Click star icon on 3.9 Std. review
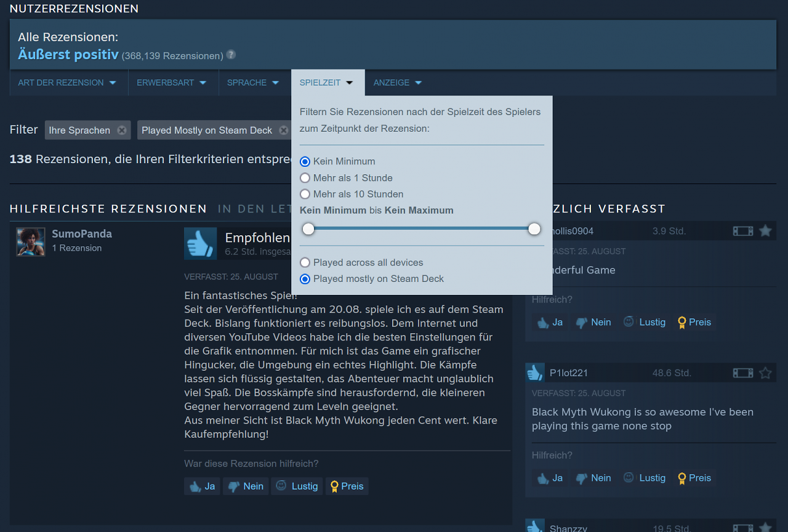 [x=765, y=231]
